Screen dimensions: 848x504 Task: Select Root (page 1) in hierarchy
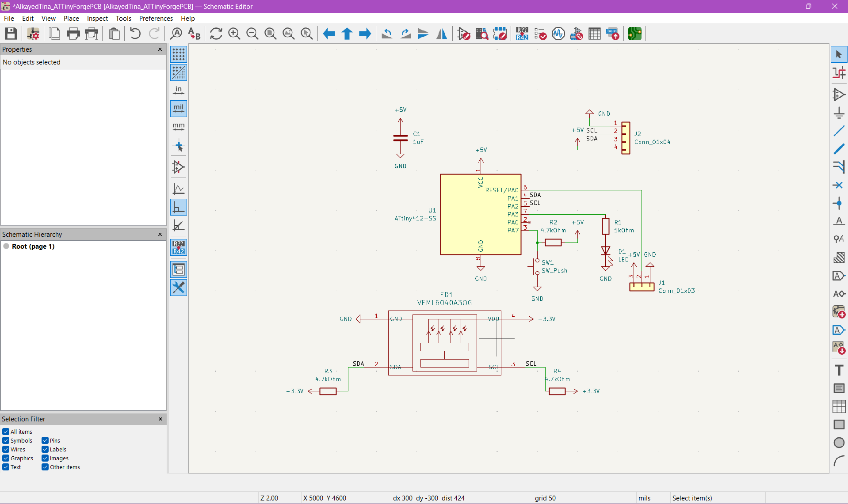click(x=33, y=246)
